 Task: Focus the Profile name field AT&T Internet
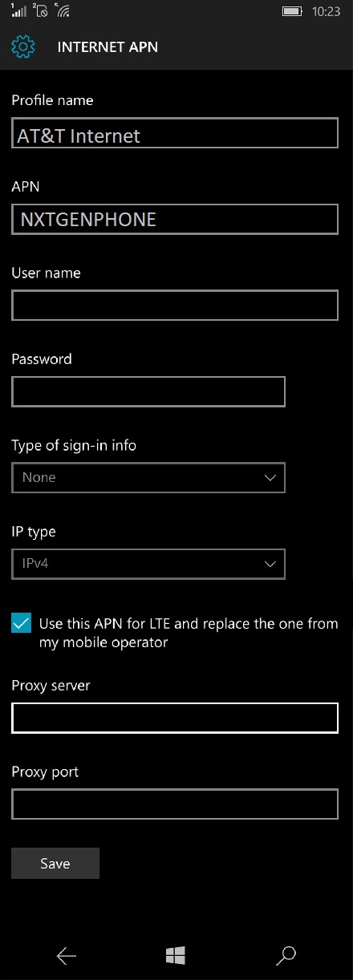tap(175, 133)
